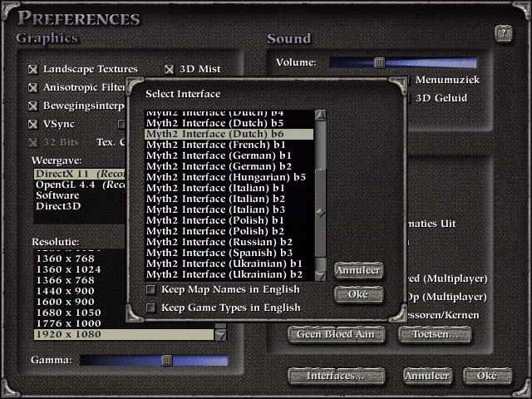Click the Geen Bloed Aan button
Viewport: 532px width, 399px height.
(x=336, y=334)
